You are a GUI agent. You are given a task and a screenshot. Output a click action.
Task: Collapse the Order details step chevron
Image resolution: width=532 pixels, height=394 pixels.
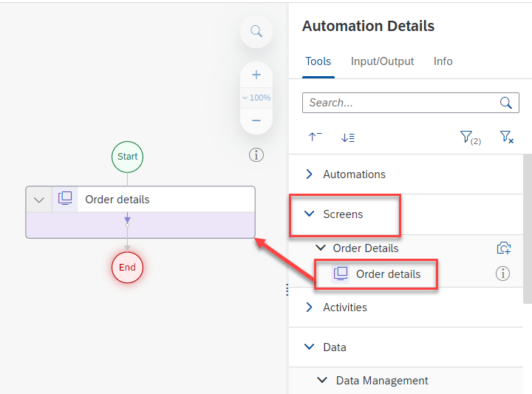click(39, 200)
